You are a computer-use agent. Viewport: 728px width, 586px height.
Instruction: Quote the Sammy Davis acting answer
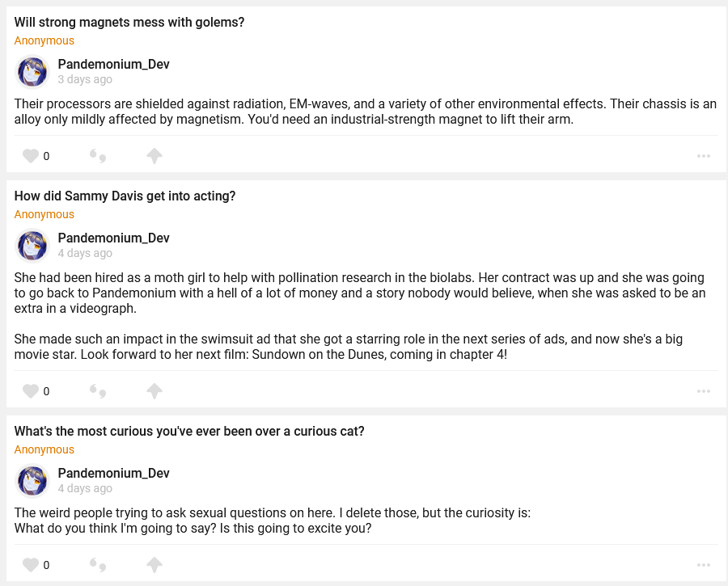click(98, 391)
